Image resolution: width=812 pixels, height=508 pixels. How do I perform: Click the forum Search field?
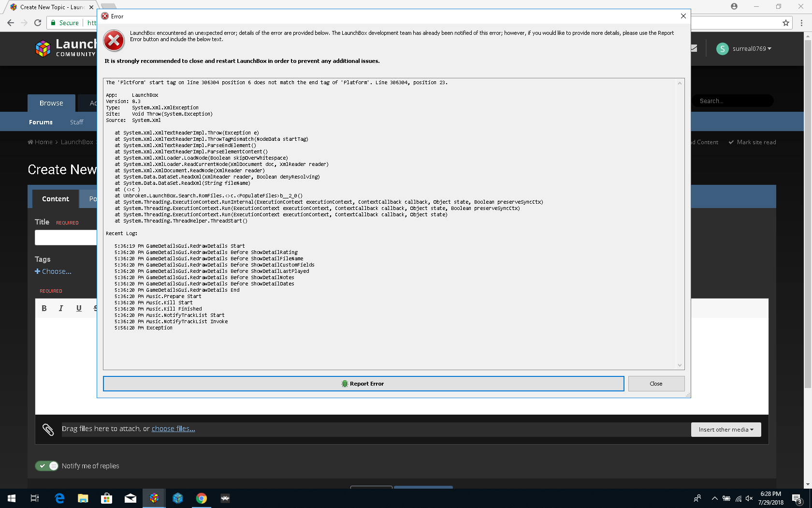pos(734,101)
